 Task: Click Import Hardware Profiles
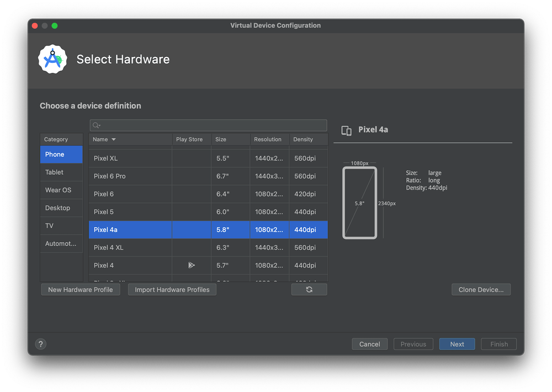173,289
